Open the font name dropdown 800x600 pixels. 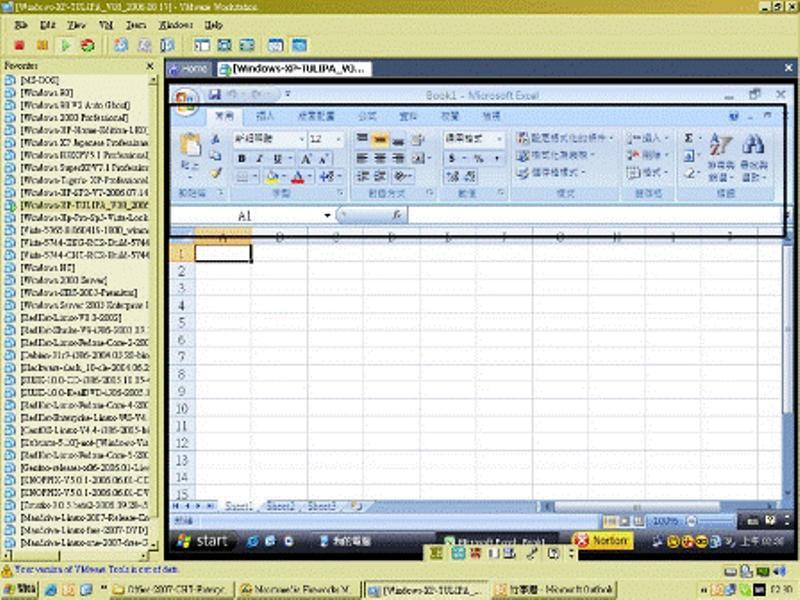(302, 139)
